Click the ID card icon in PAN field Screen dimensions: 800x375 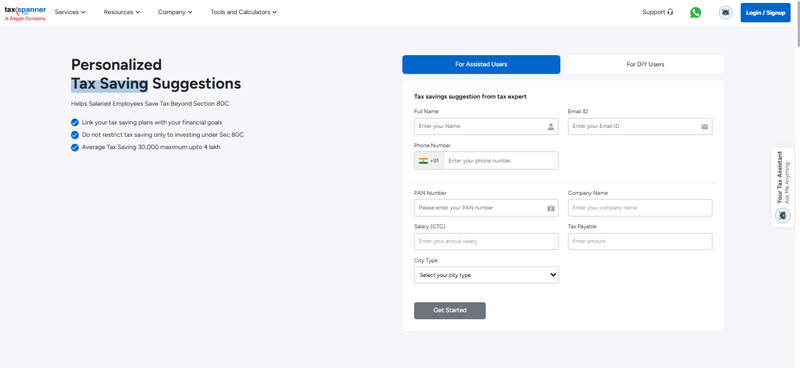[x=551, y=208]
